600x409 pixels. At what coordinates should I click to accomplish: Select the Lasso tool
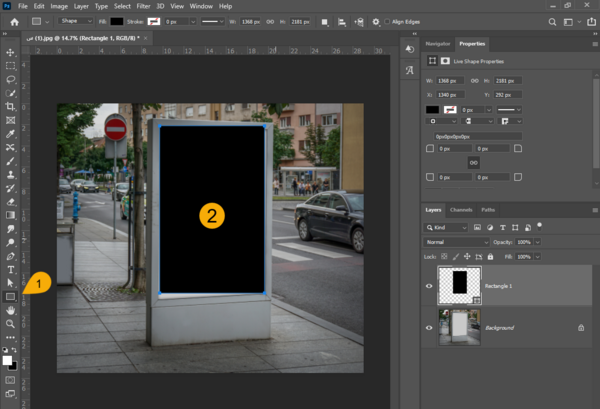10,79
